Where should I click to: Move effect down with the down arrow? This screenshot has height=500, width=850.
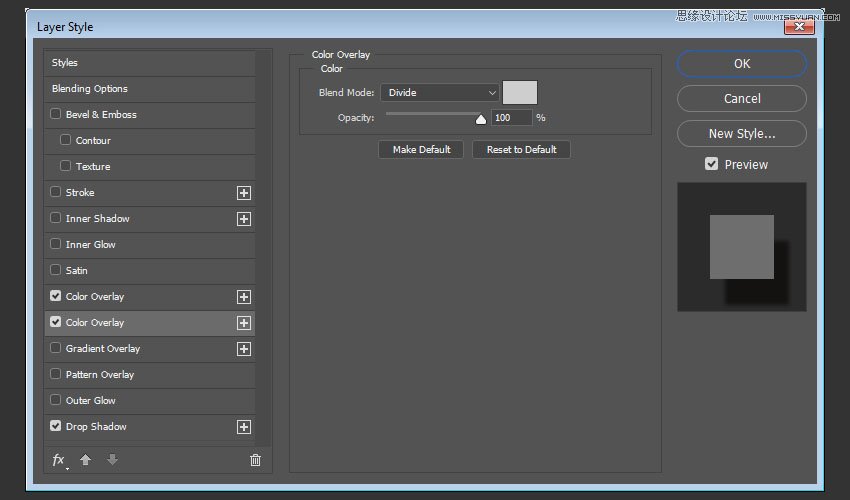[x=112, y=460]
